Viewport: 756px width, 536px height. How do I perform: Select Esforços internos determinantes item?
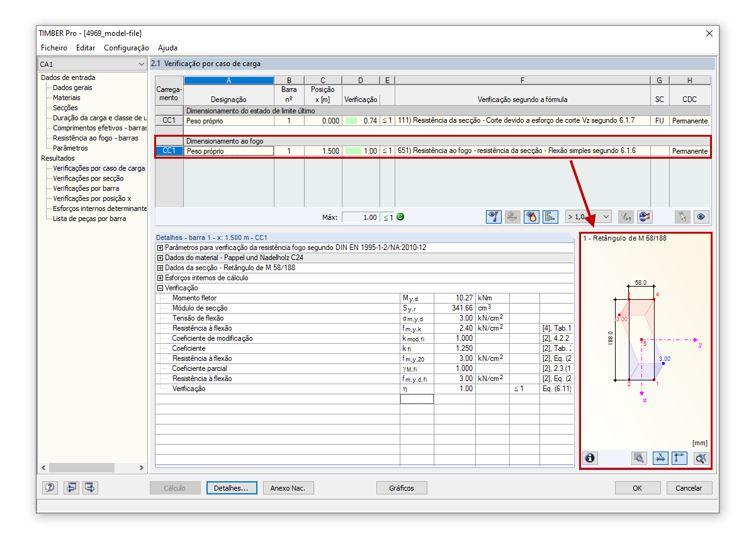(99, 208)
